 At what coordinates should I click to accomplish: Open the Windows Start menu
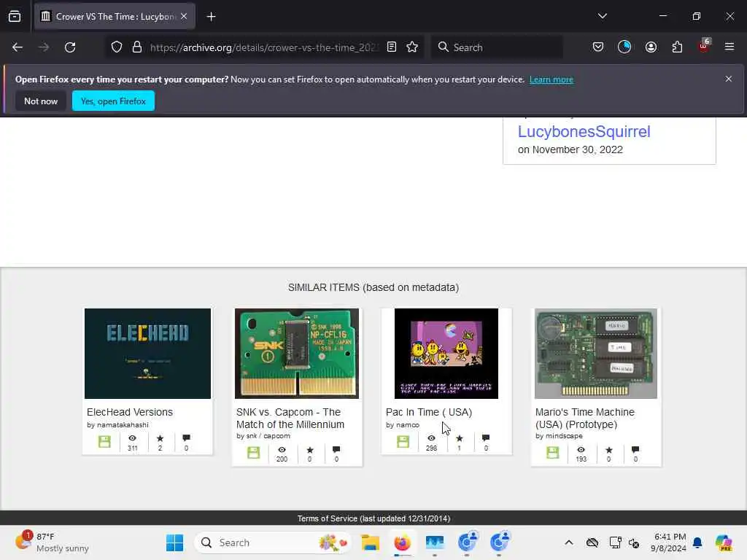174,542
